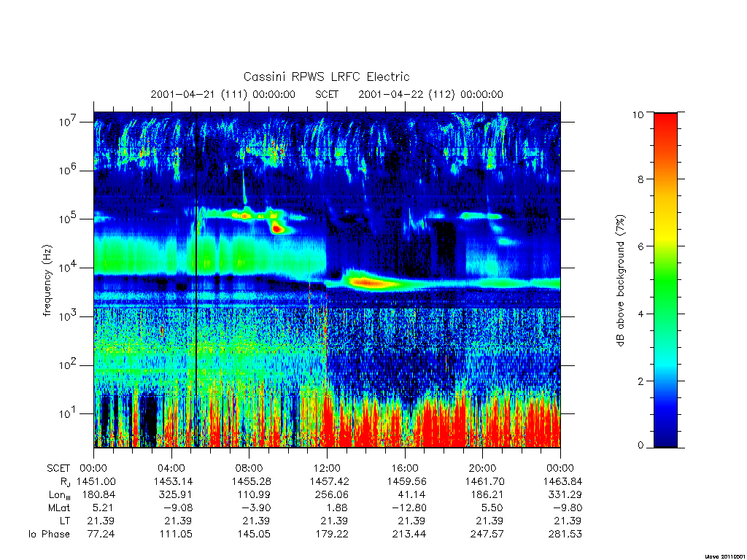This screenshot has height=560, width=747.
Task: Click the "LT" row label
Action: click(65, 521)
